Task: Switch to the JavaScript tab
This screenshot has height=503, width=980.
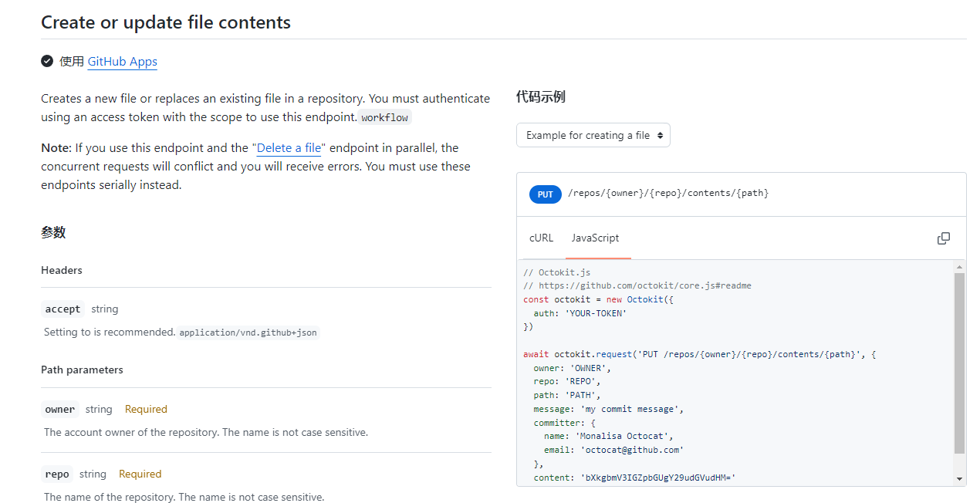Action: [595, 238]
